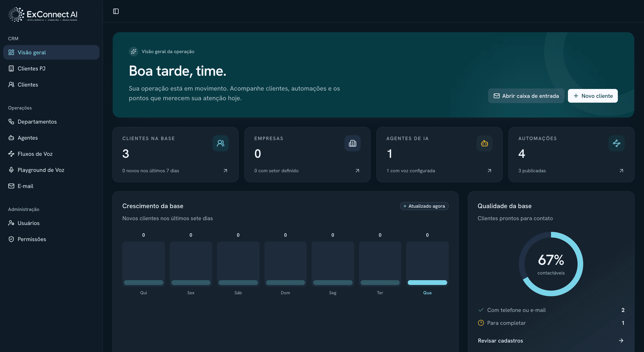Click the ExConnect AI logo

pyautogui.click(x=43, y=14)
